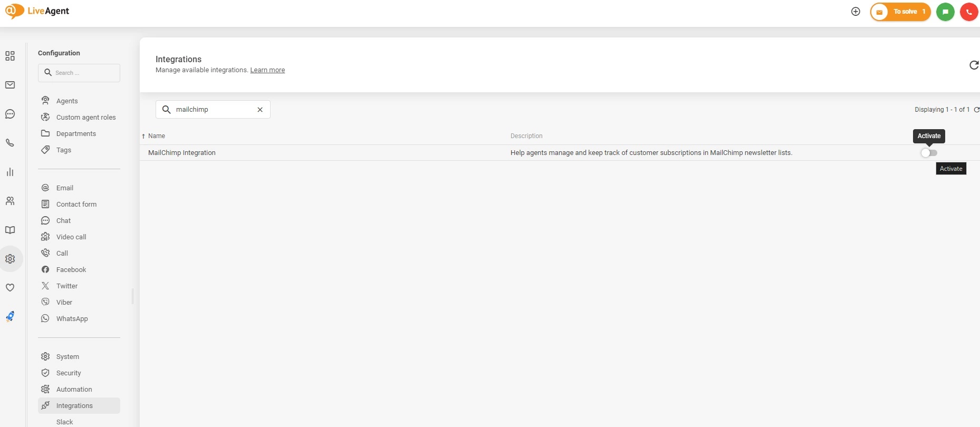Clear the mailchimp search text

click(260, 110)
